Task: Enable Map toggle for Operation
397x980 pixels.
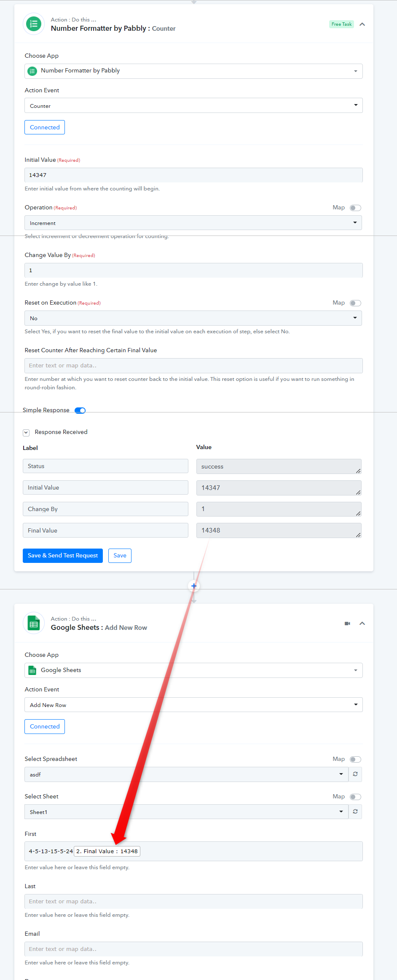Action: (355, 208)
